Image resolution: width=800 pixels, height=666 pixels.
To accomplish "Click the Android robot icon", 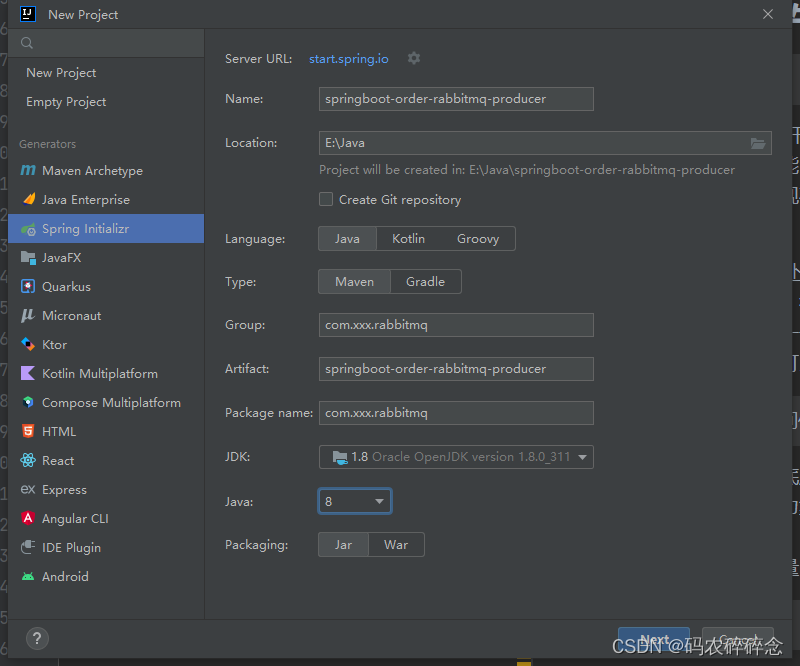I will [28, 576].
